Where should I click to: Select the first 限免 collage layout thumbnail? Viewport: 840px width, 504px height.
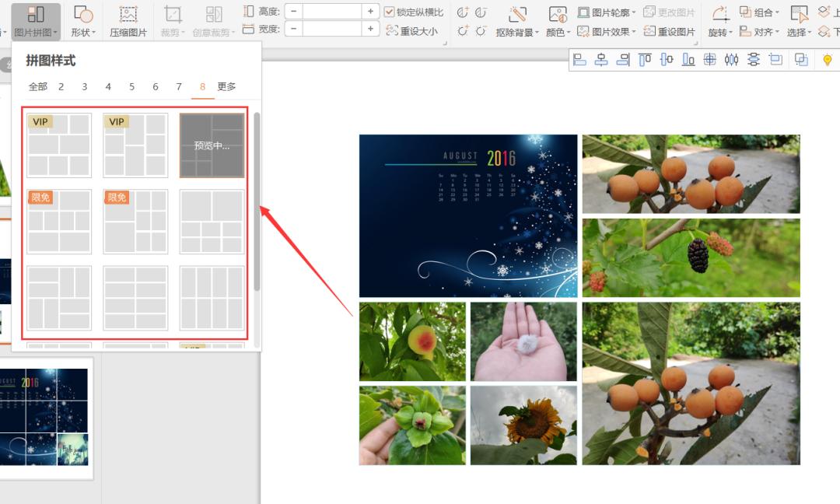(59, 222)
